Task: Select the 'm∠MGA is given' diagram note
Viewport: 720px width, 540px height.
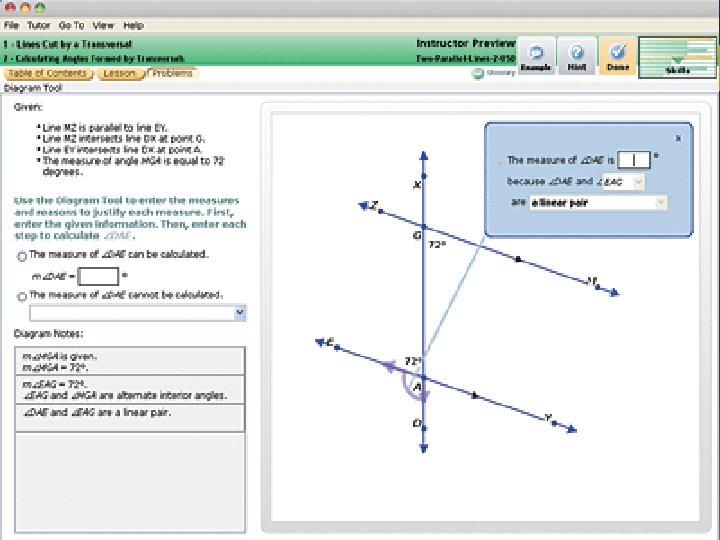Action: point(130,362)
